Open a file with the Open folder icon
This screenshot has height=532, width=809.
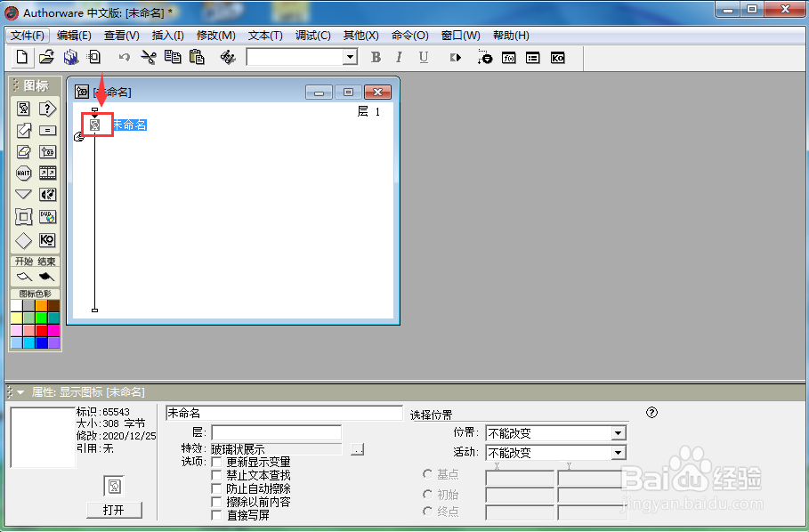(x=46, y=57)
